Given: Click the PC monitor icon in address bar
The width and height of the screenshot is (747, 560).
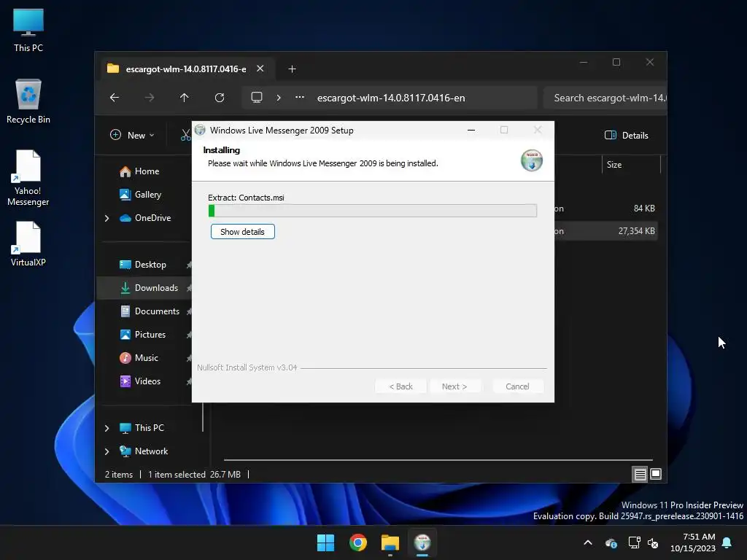Looking at the screenshot, I should 257,98.
